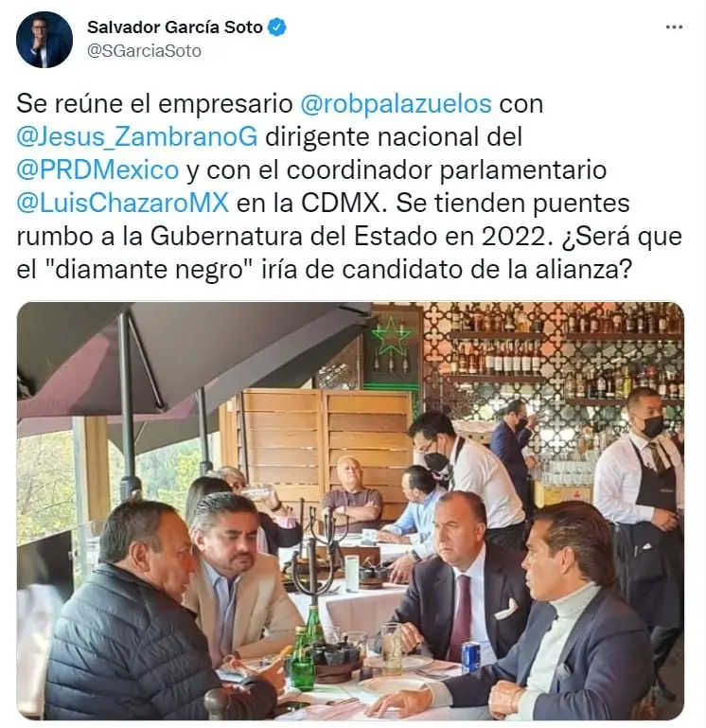Click the bar bottle shelves in photo
The width and height of the screenshot is (706, 728).
[564, 353]
